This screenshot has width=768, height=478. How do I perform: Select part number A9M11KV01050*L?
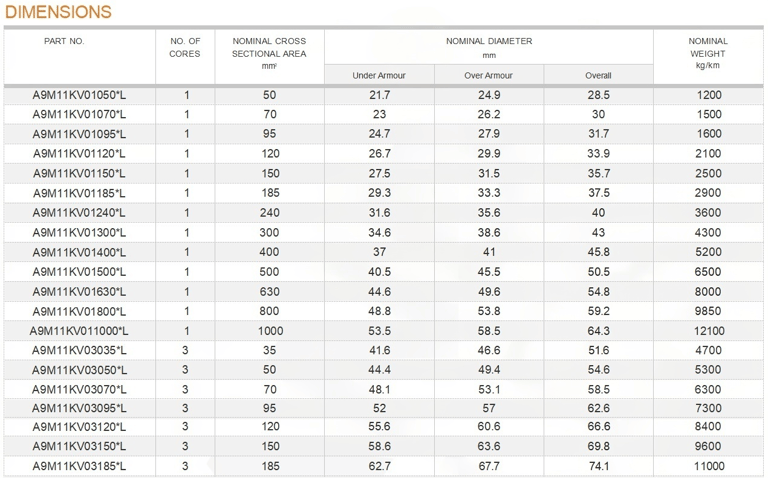point(79,95)
